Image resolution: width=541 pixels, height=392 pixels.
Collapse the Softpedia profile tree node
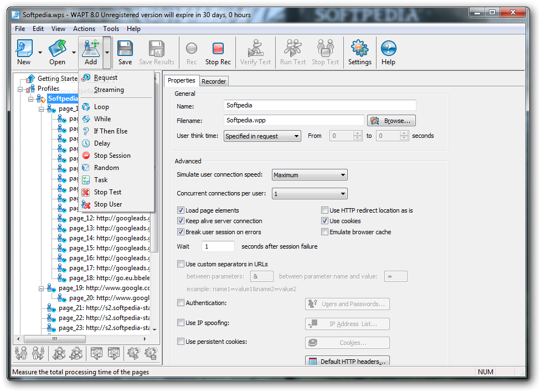click(30, 99)
